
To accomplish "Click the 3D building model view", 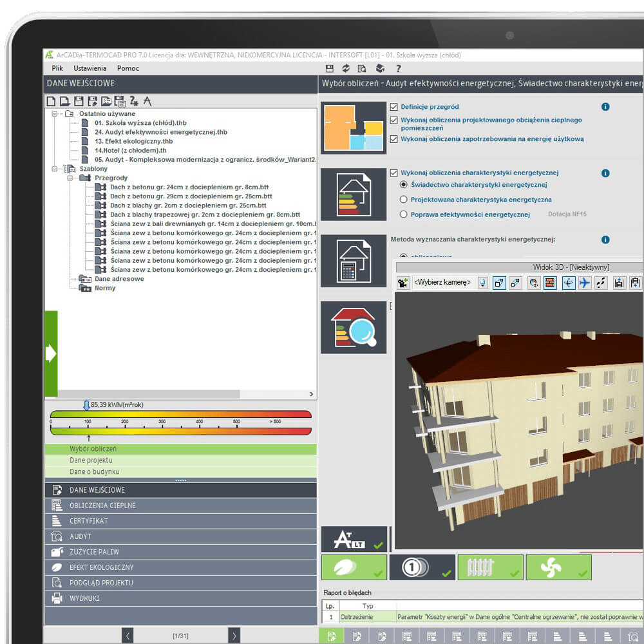I will coord(519,420).
